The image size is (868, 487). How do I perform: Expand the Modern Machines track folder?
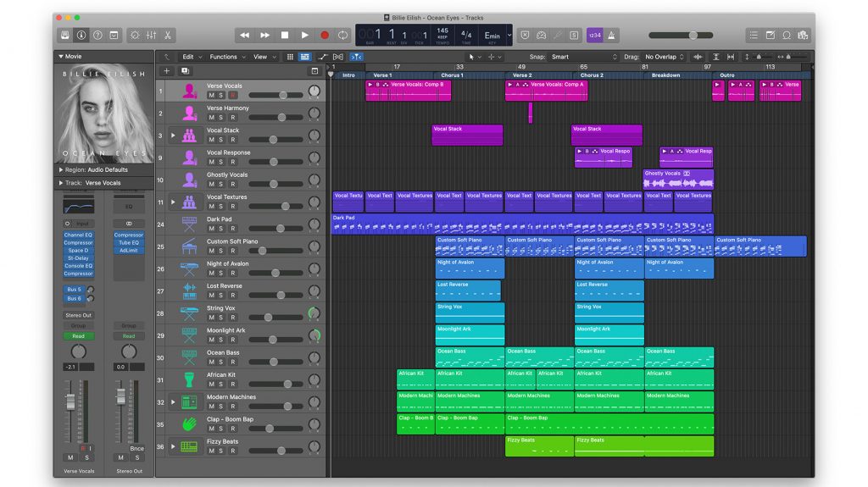coord(173,401)
